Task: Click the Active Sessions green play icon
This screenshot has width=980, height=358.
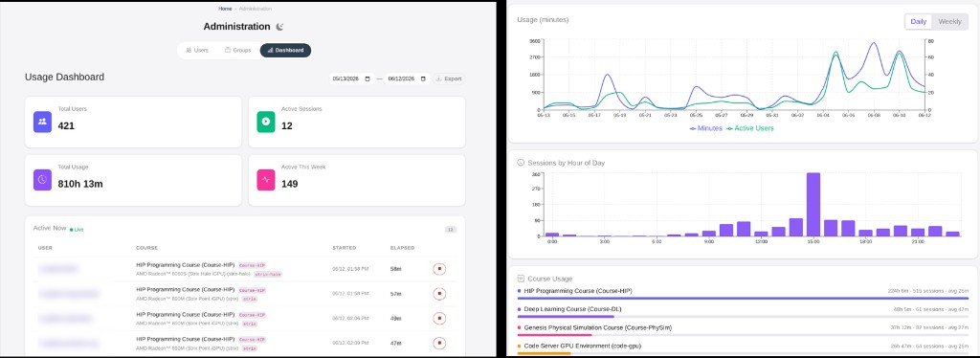Action: click(x=266, y=122)
